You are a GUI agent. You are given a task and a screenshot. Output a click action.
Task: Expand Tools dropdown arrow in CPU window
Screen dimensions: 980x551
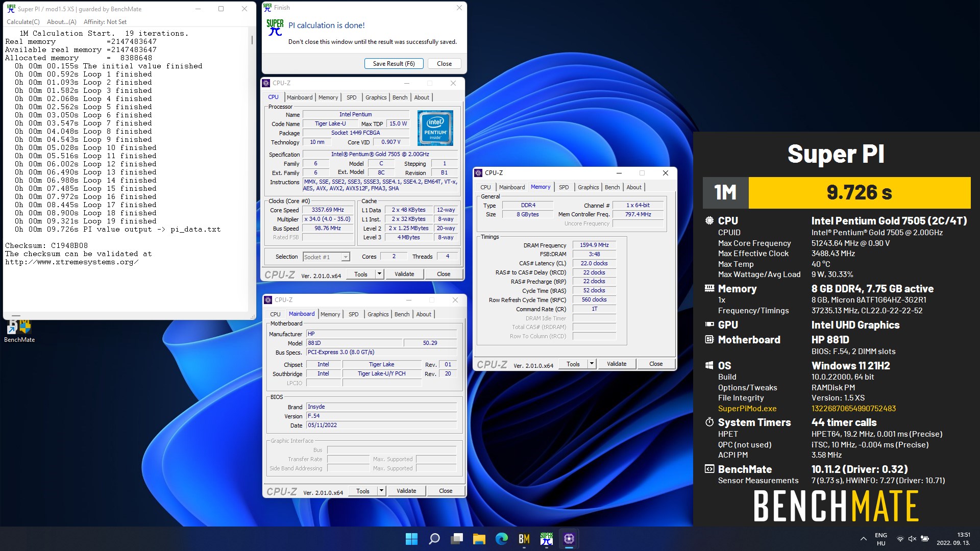(x=379, y=274)
